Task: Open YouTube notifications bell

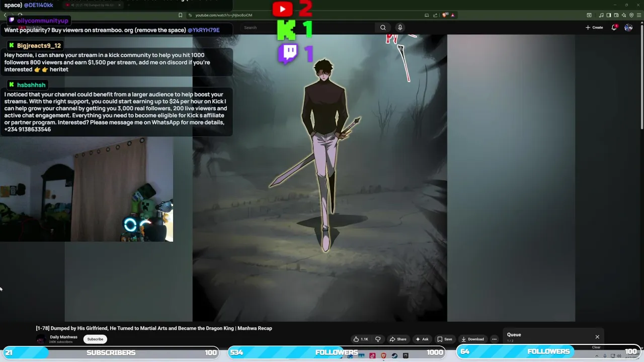Action: click(614, 28)
